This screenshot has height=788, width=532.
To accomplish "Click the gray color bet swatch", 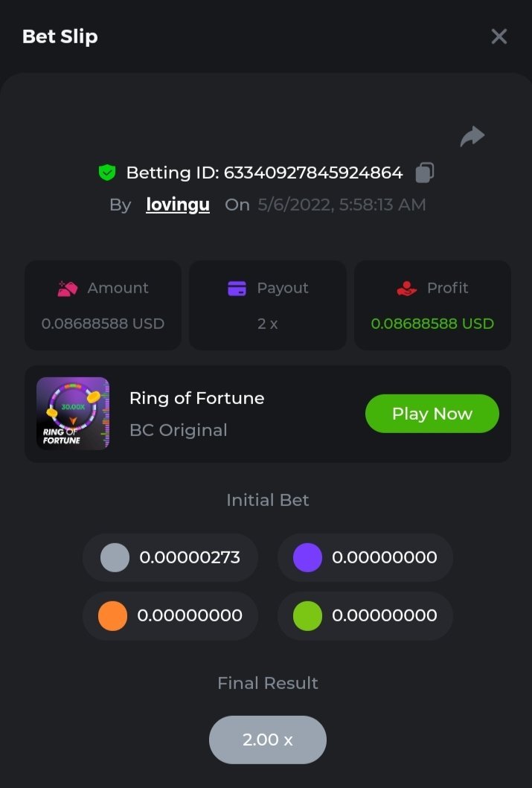I will [x=115, y=557].
